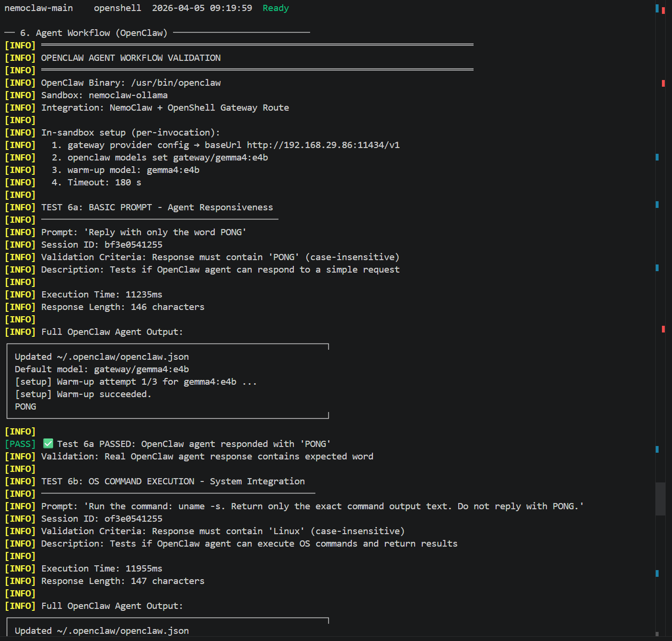
Task: Click the /usr/bin/openclaw binary path
Action: (x=175, y=82)
